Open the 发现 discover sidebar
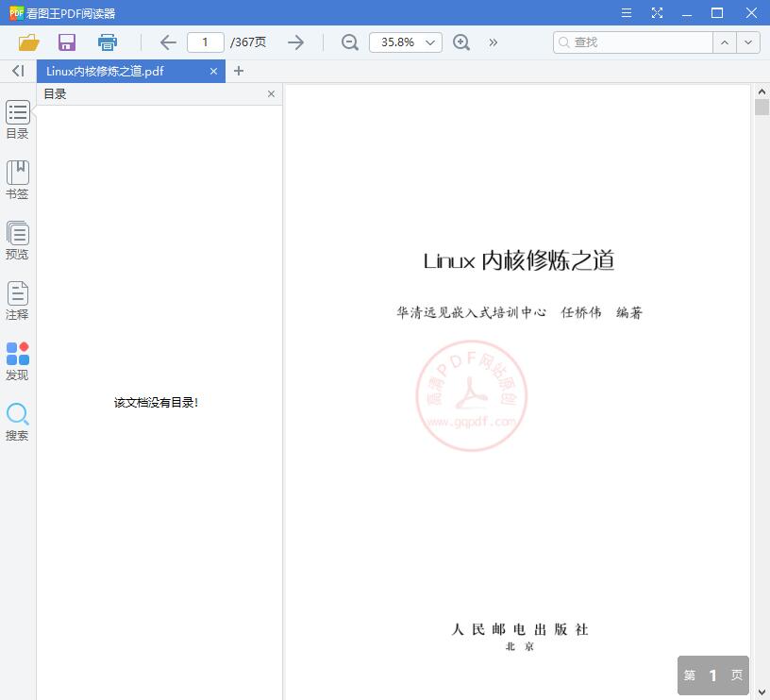 pyautogui.click(x=17, y=361)
